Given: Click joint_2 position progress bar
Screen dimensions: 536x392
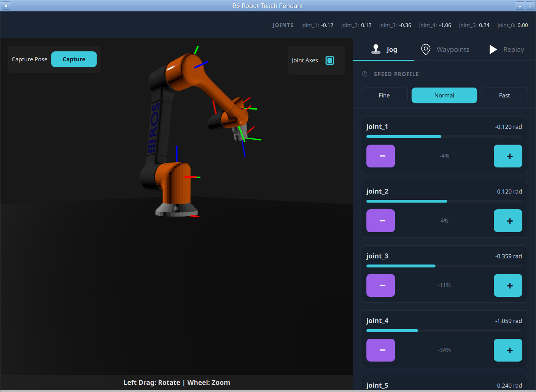Looking at the screenshot, I should tap(444, 201).
